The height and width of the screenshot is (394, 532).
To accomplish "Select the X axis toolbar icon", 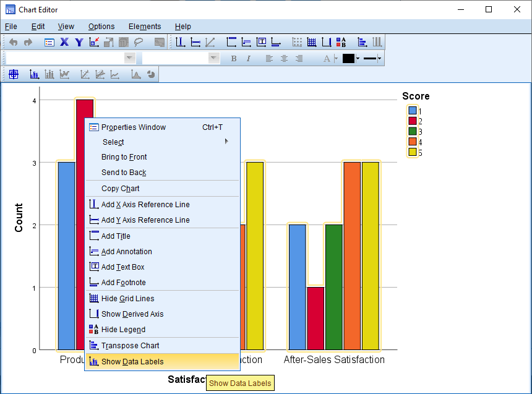I will coord(64,42).
